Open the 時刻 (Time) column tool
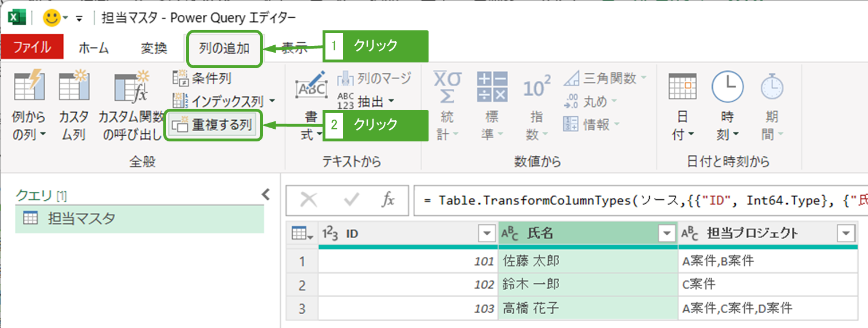Image resolution: width=868 pixels, height=328 pixels. (x=727, y=89)
